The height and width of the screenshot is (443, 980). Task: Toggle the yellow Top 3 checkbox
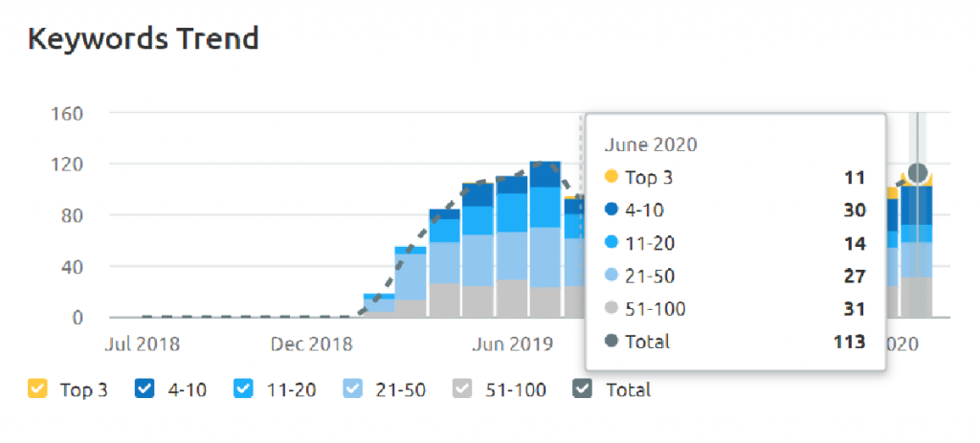coord(38,388)
